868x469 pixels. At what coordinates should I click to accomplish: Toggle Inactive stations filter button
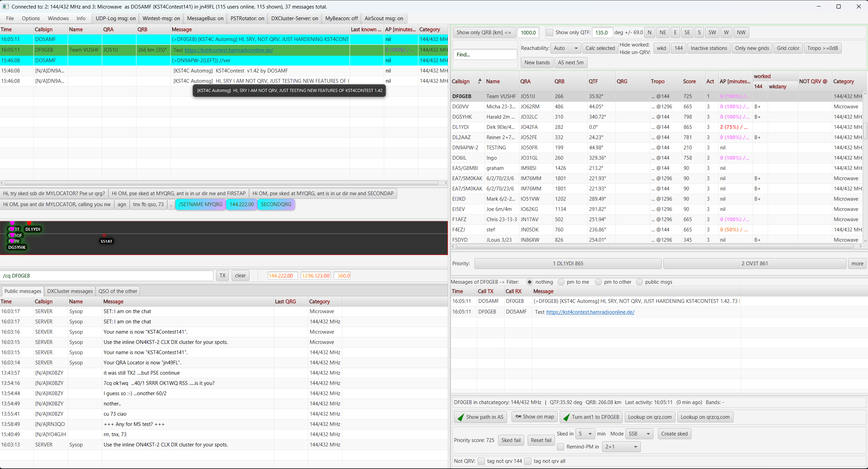pyautogui.click(x=709, y=48)
